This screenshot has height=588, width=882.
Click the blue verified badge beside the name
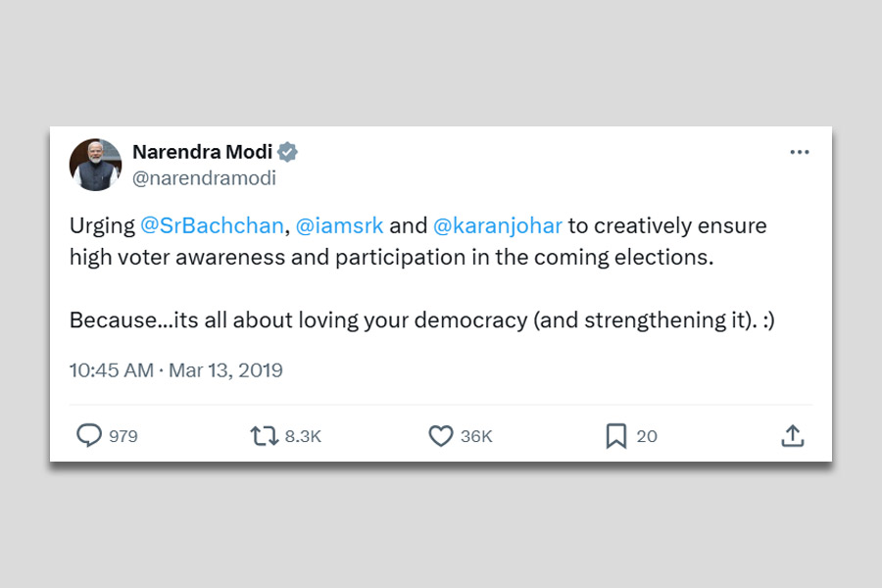(x=288, y=152)
